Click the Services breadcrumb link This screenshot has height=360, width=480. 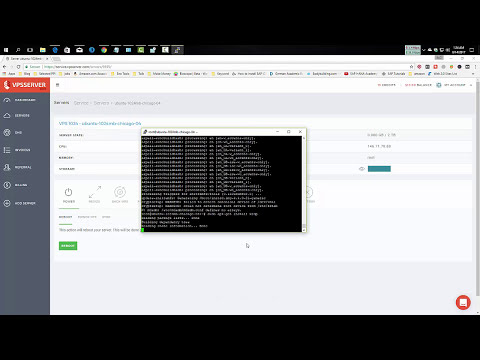click(81, 103)
